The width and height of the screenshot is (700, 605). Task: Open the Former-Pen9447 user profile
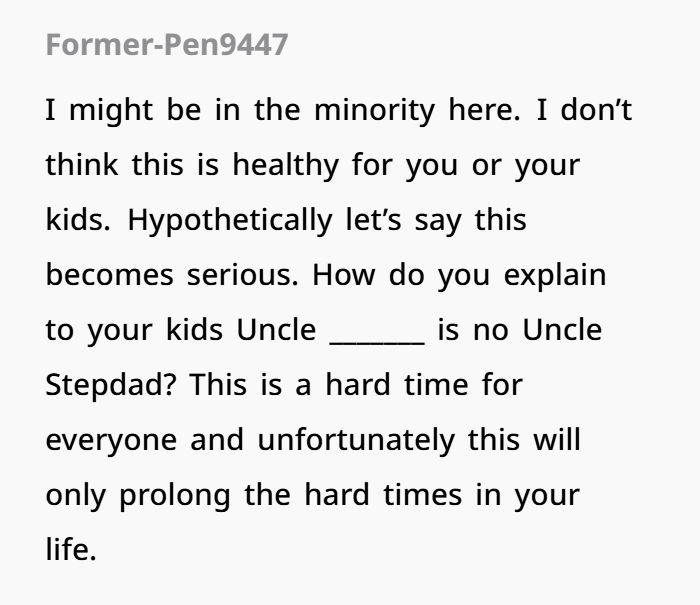point(167,45)
